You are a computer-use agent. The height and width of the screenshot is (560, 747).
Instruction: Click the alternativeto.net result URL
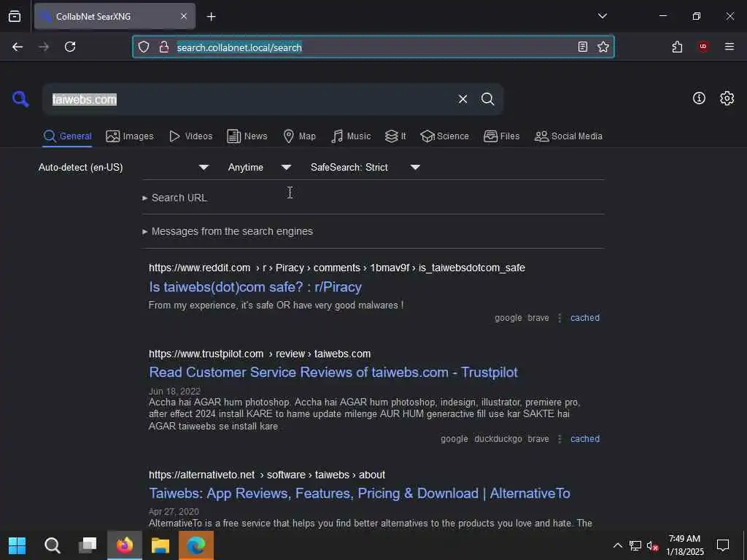click(x=267, y=475)
